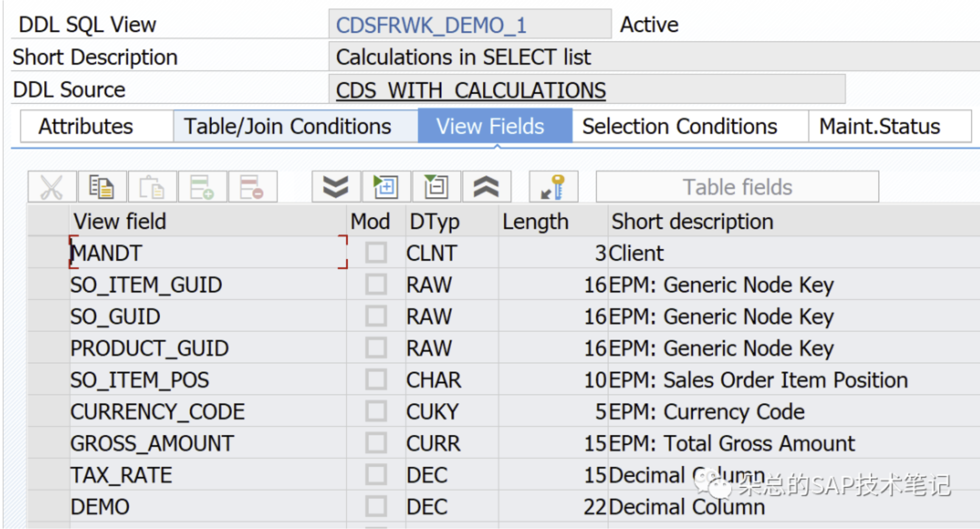Select the GROSS_AMOUNT view field
The height and width of the screenshot is (529, 980).
(x=208, y=443)
